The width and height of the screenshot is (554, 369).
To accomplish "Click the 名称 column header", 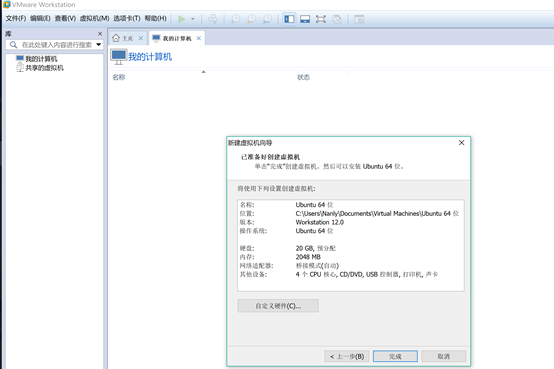I will 119,77.
